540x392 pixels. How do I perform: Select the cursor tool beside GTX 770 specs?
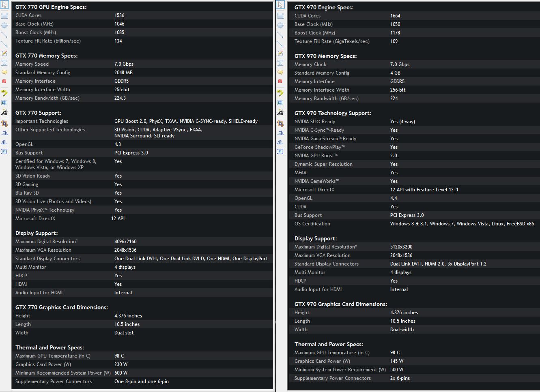[x=4, y=5]
